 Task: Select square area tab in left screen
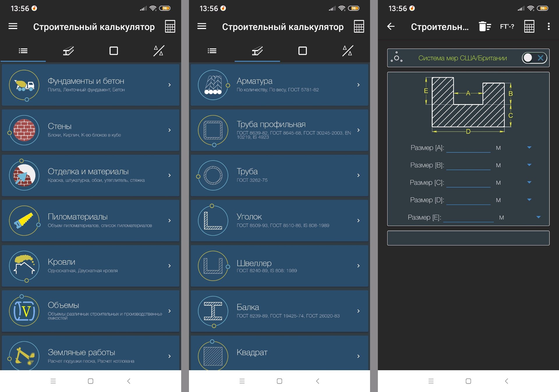pos(114,51)
